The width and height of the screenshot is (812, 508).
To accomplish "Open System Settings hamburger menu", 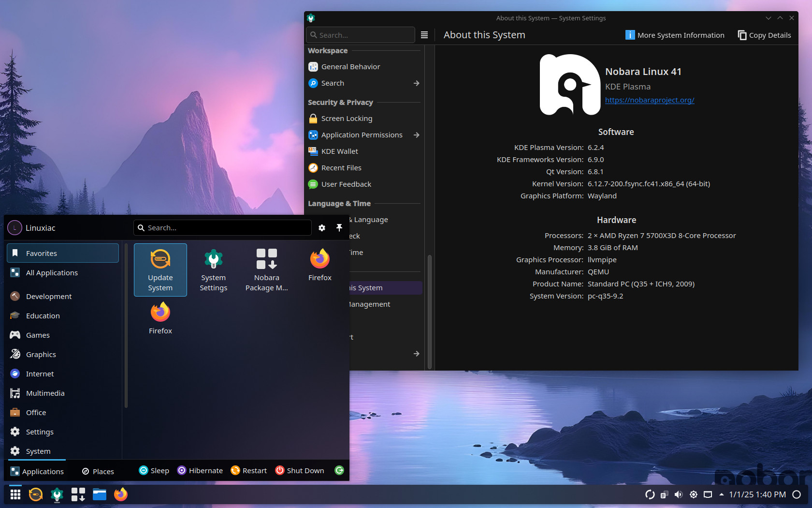I will pyautogui.click(x=424, y=35).
